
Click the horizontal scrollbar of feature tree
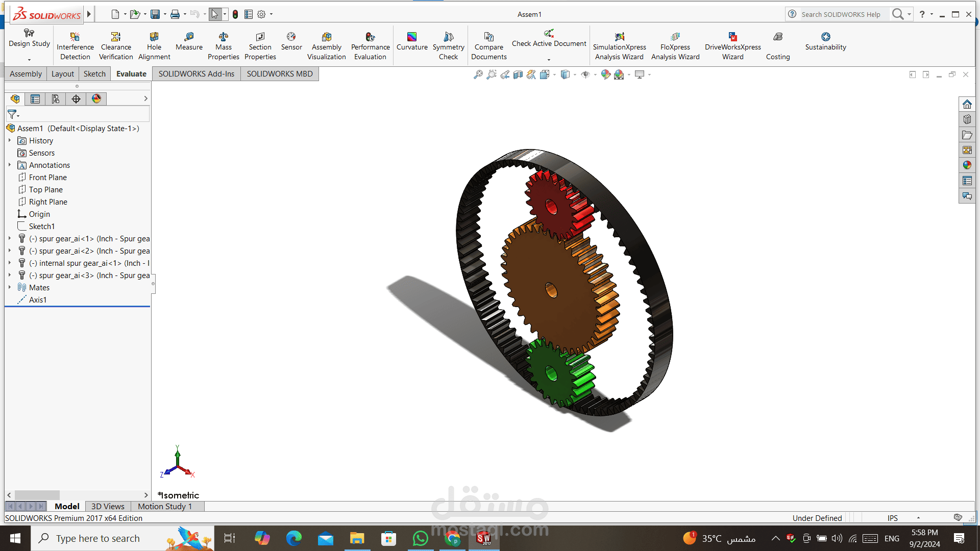(x=78, y=495)
